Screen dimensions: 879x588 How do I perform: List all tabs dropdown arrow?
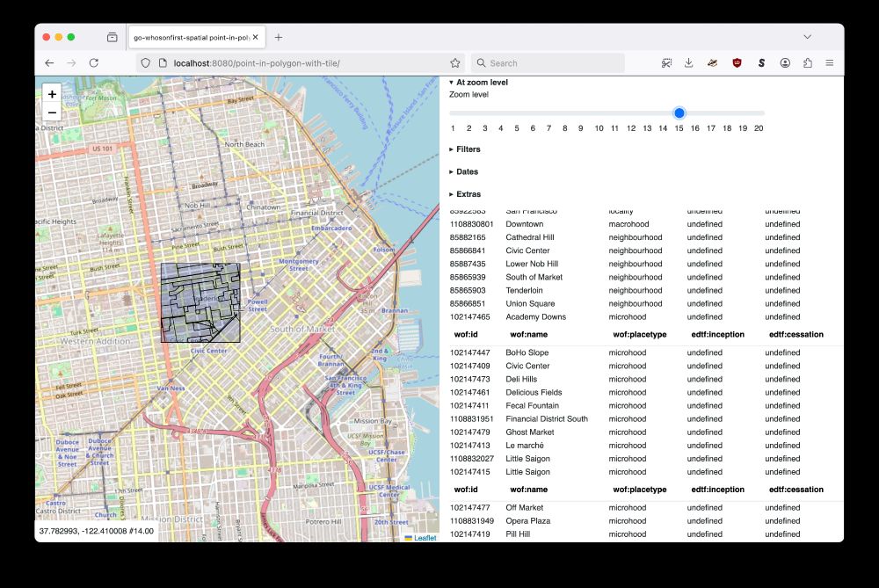pos(807,37)
